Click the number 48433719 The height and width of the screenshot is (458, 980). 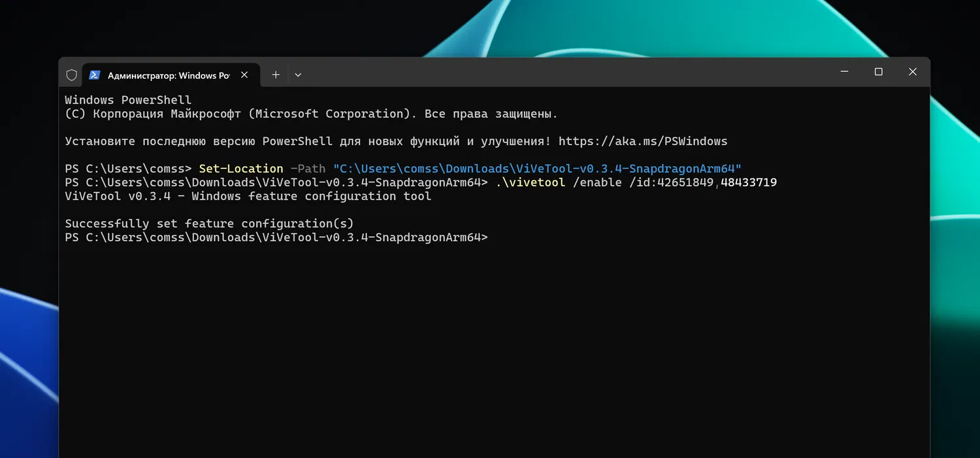[749, 182]
